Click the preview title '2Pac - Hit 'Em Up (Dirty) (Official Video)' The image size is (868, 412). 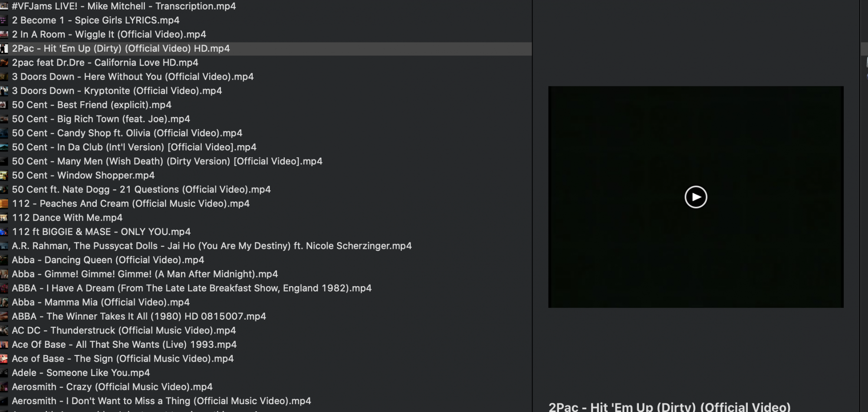click(669, 407)
